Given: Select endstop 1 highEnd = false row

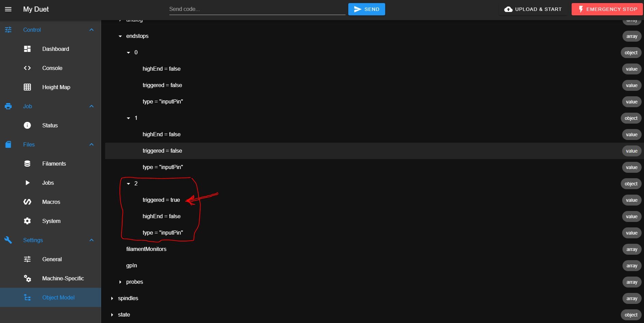Looking at the screenshot, I should click(375, 135).
